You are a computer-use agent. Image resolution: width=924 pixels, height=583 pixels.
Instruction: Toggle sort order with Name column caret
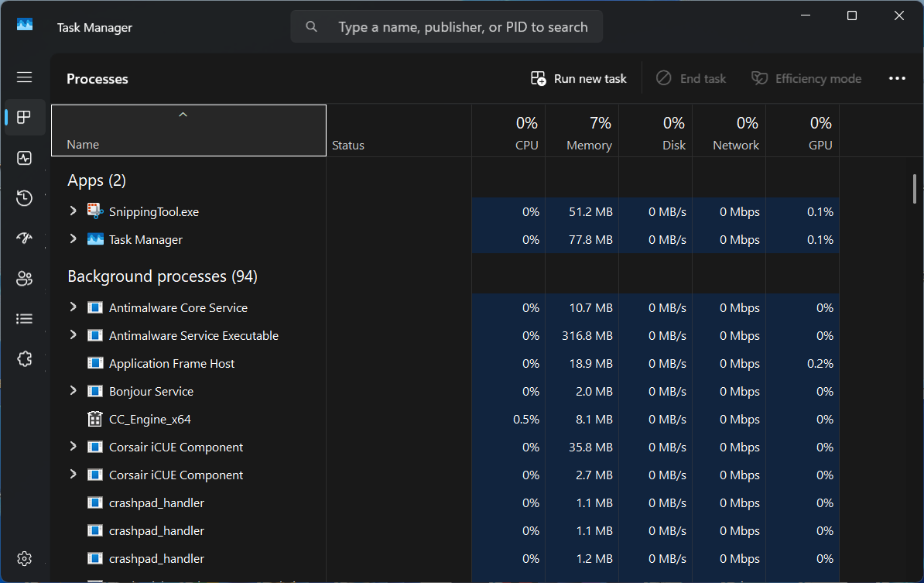tap(183, 115)
